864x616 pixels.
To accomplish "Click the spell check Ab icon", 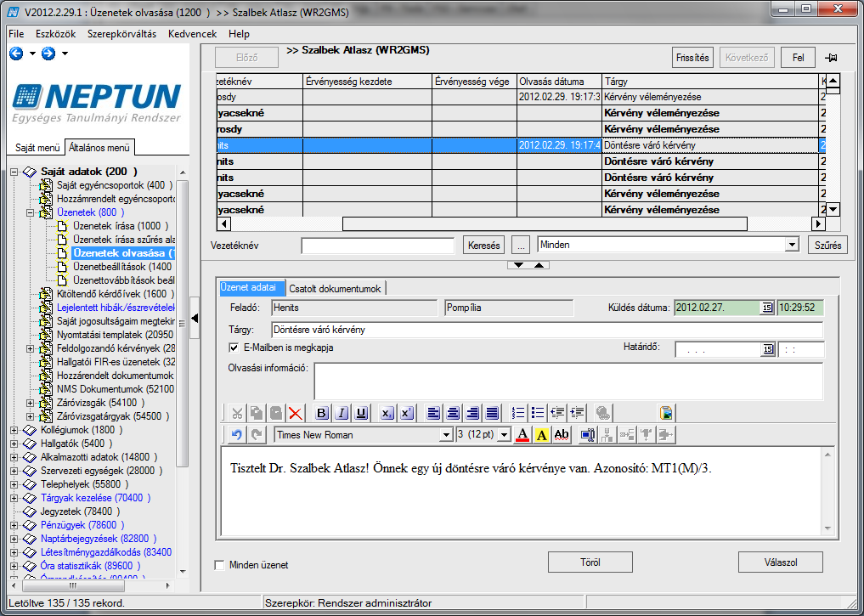I will coord(562,435).
